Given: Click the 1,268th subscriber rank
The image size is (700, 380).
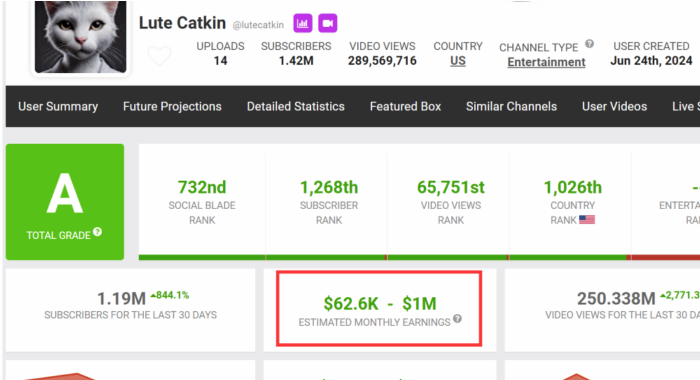Looking at the screenshot, I should coord(329,187).
